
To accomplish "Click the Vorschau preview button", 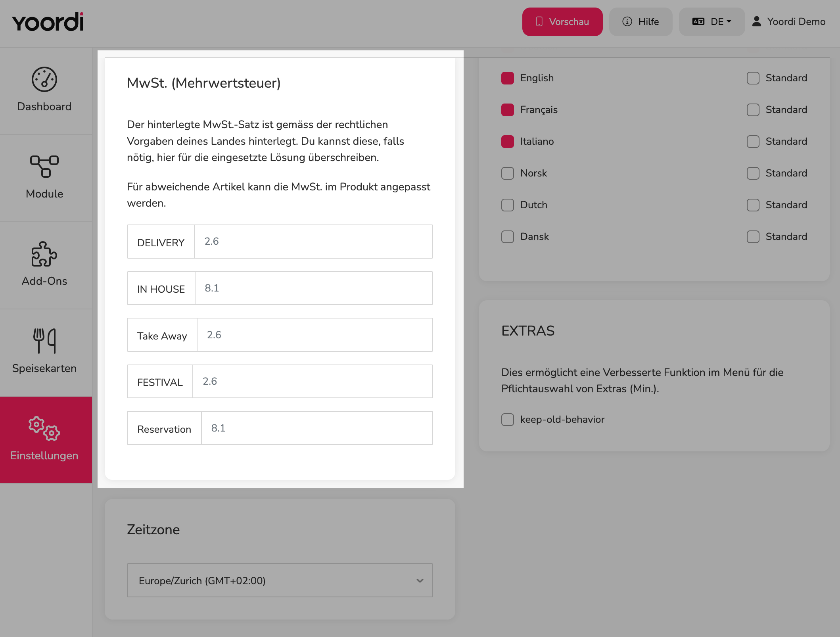I will coord(562,22).
